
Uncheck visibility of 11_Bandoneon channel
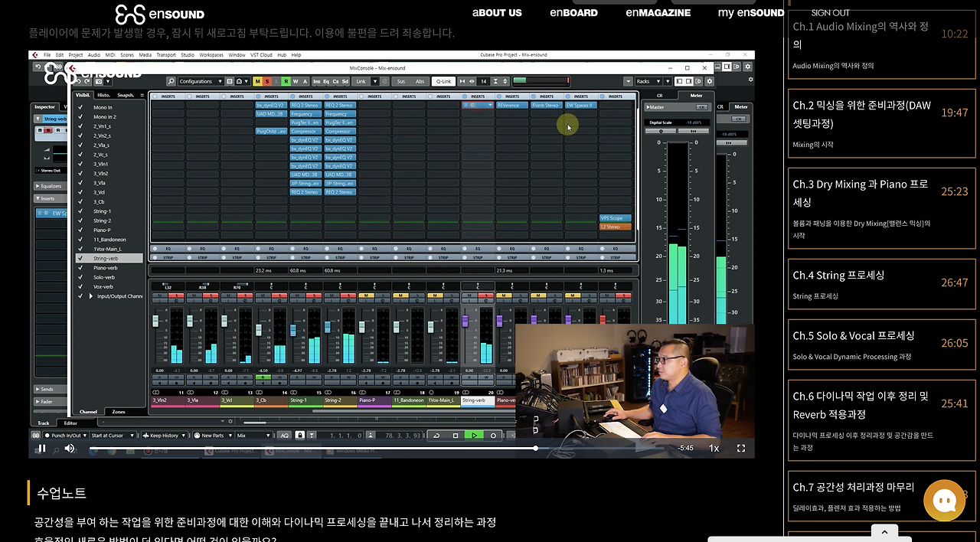tap(80, 240)
